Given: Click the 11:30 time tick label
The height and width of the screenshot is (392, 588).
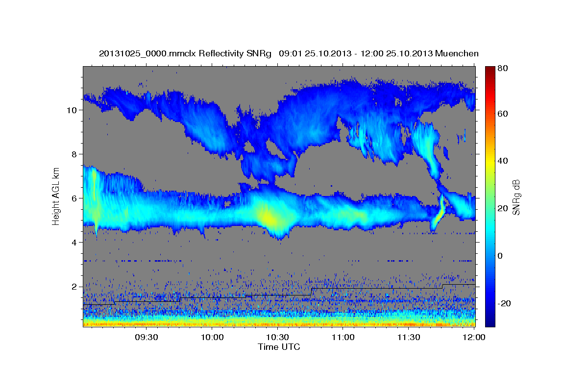Looking at the screenshot, I should click(409, 337).
